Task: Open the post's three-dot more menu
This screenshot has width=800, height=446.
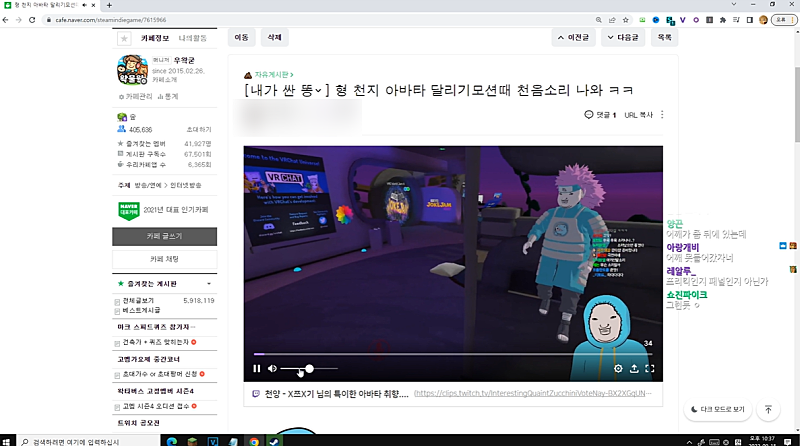Action: tap(662, 115)
